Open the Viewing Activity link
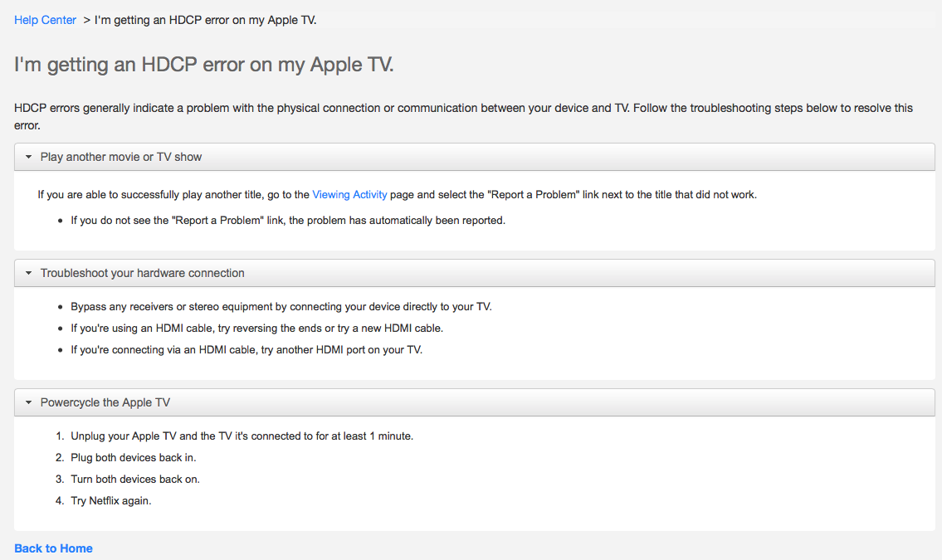The height and width of the screenshot is (560, 942). tap(349, 195)
